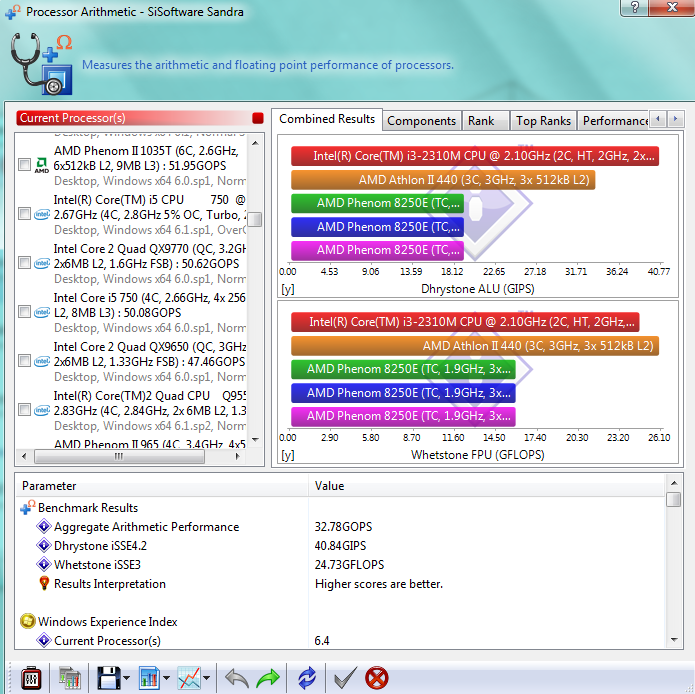Click the help question mark button

point(634,7)
